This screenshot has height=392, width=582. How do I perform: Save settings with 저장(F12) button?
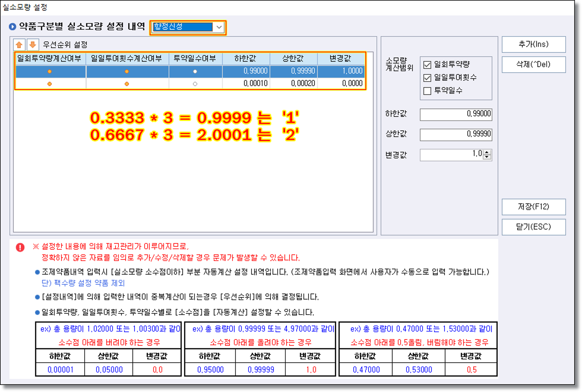(533, 207)
